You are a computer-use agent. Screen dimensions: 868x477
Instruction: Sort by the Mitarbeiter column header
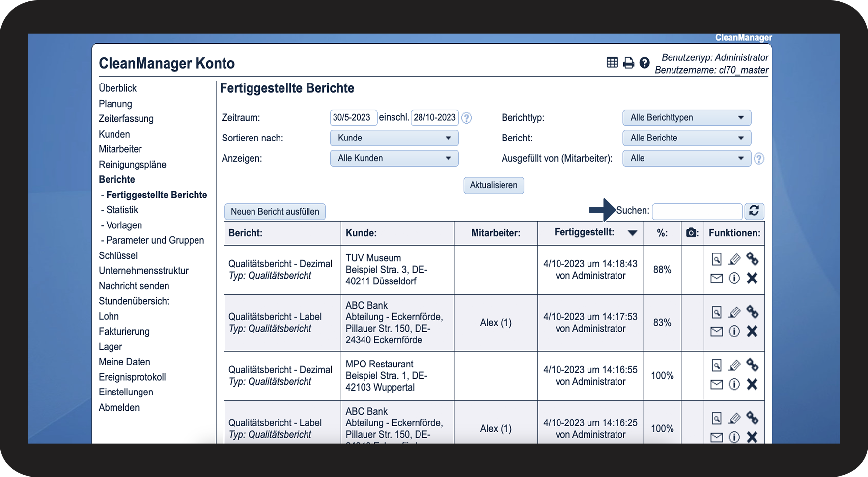[x=496, y=233]
